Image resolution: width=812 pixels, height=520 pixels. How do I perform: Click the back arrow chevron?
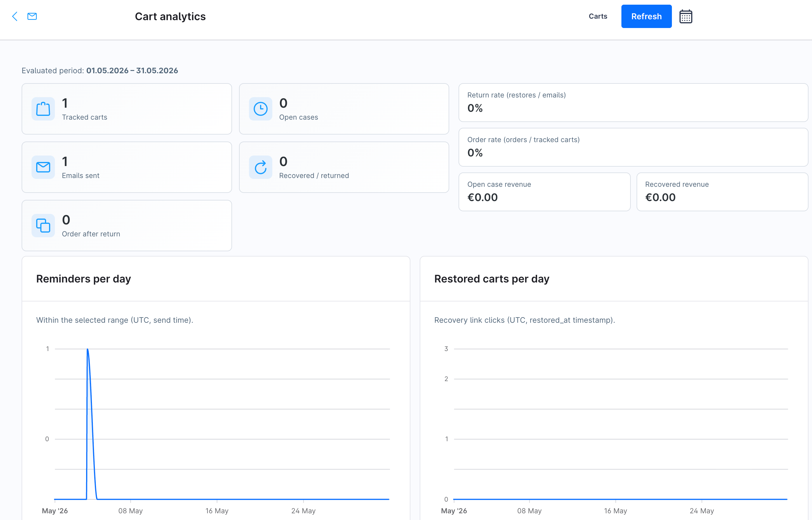coord(15,16)
